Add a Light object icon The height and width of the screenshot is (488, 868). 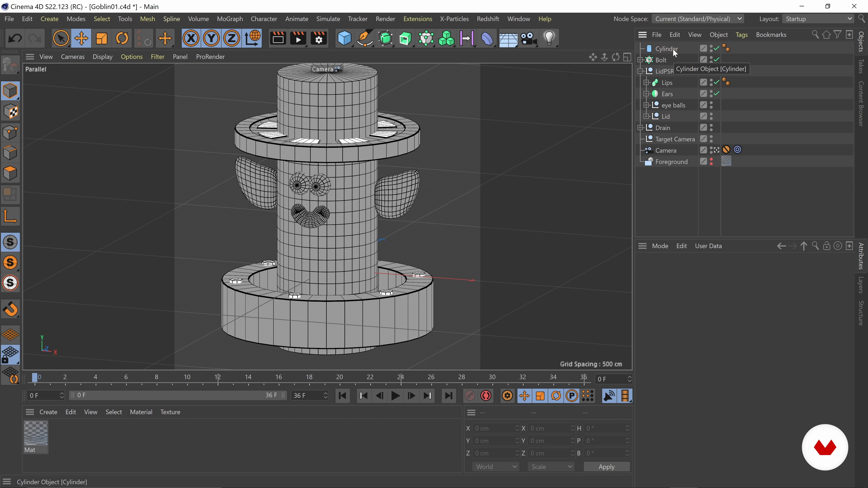pos(549,38)
